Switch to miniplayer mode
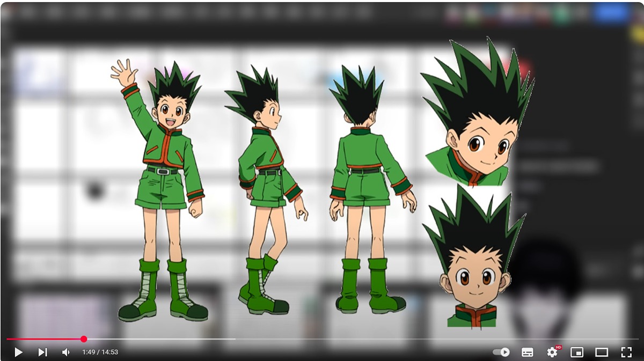The width and height of the screenshot is (644, 361). pyautogui.click(x=577, y=352)
